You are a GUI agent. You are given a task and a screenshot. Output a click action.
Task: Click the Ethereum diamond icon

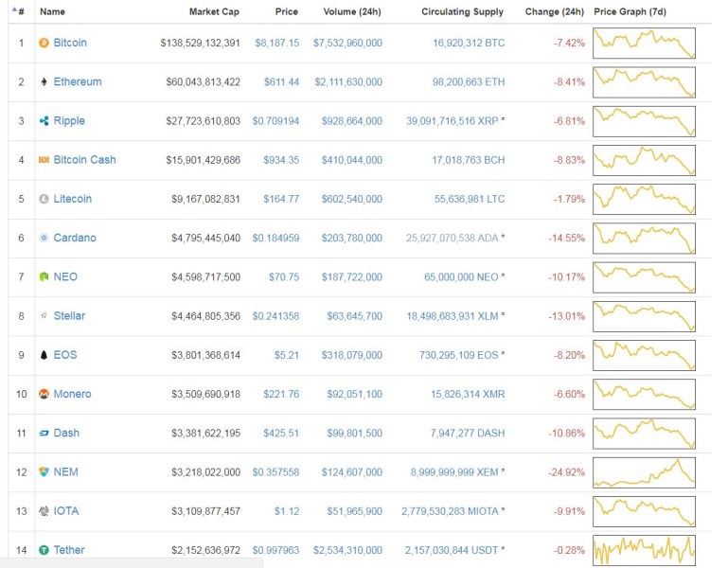coord(44,82)
